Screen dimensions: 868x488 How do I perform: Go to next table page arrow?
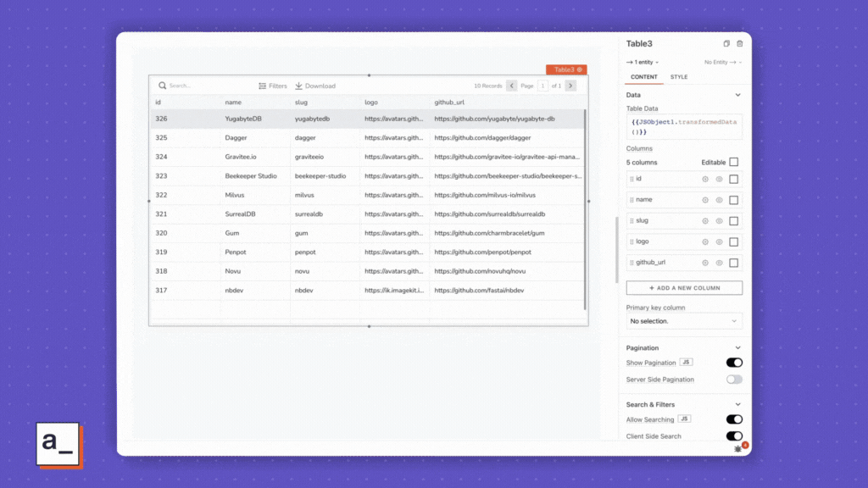click(x=570, y=86)
